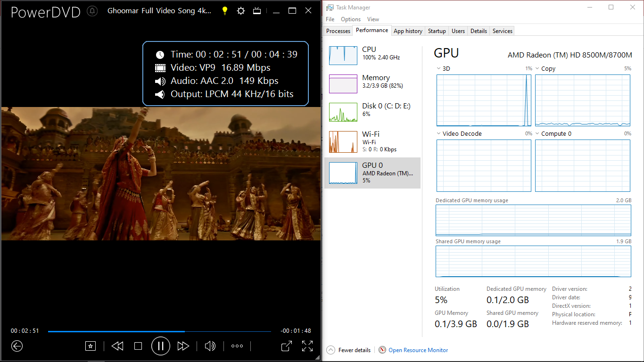Rewind the video in PowerDVD

117,346
